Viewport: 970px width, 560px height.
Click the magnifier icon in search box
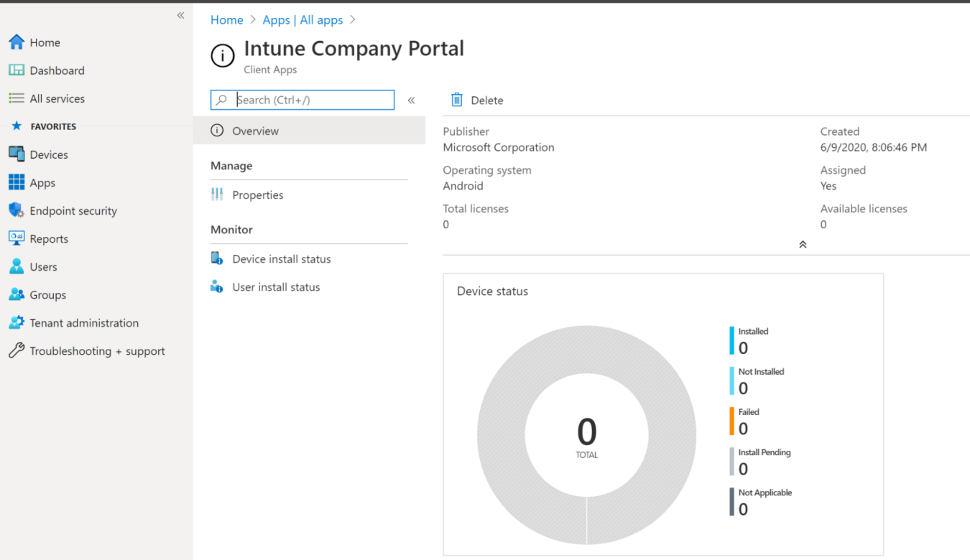(222, 100)
